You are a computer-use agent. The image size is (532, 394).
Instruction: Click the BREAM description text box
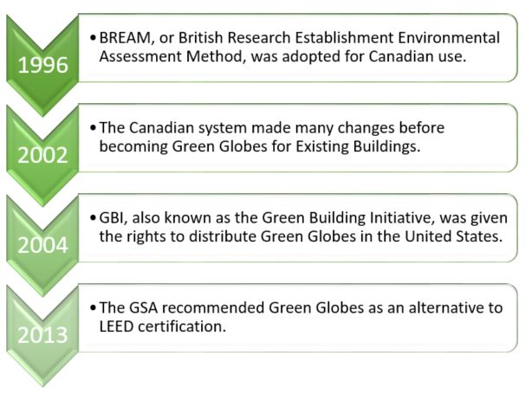click(298, 48)
